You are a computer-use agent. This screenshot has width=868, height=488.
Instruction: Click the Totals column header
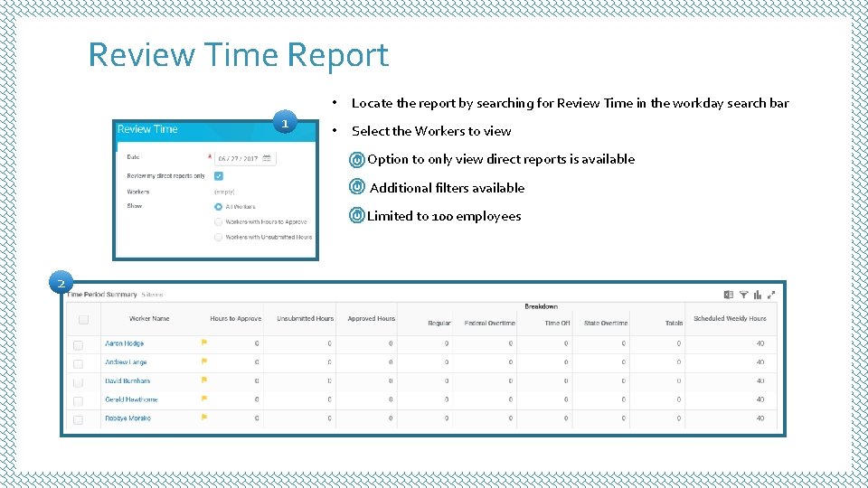(x=675, y=324)
